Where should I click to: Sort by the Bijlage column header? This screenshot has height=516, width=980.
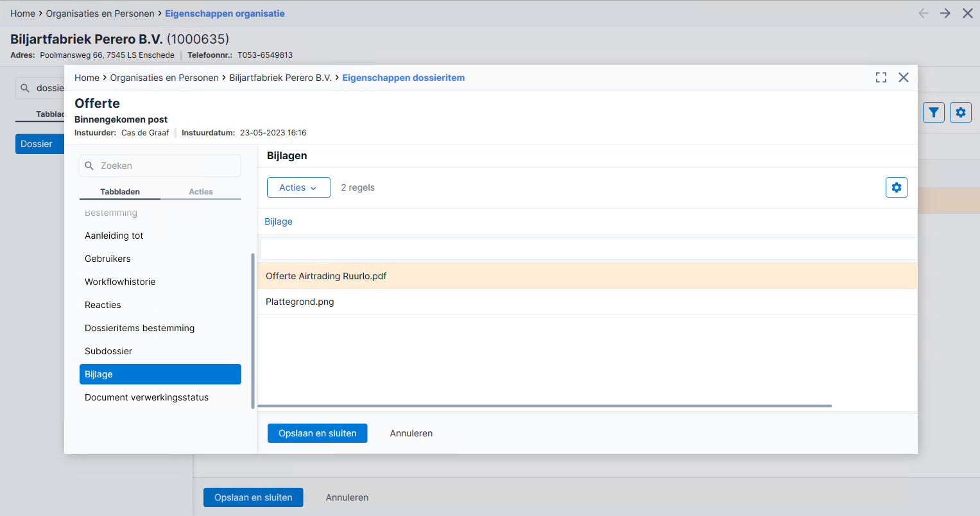point(279,221)
